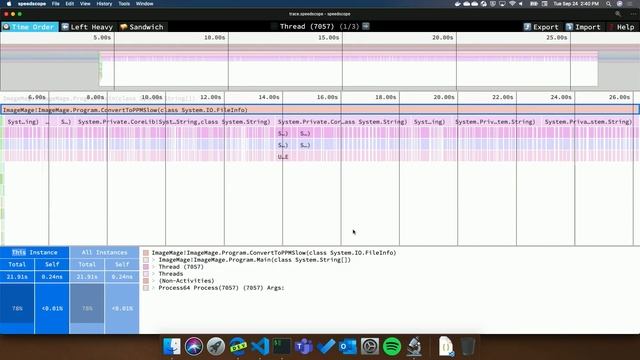This screenshot has width=640, height=360.
Task: Click 0.24ns self value under This Instance
Action: [52, 276]
